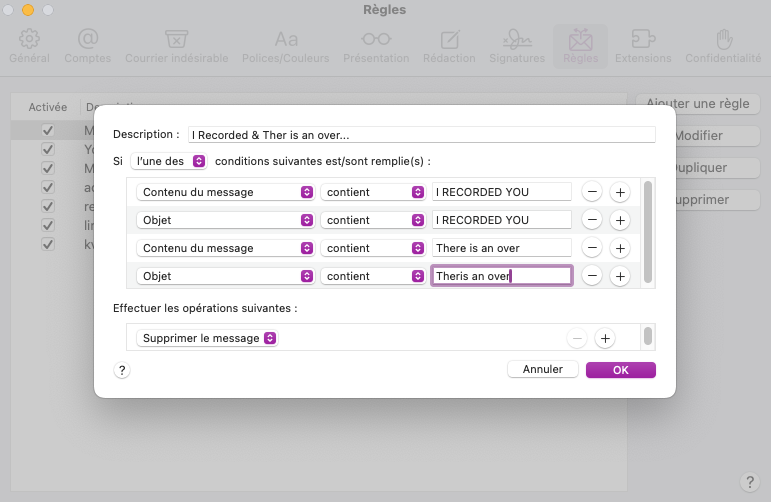Viewport: 771px width, 502px height.
Task: Open the Courrier indésirable junk icon
Action: coord(176,46)
